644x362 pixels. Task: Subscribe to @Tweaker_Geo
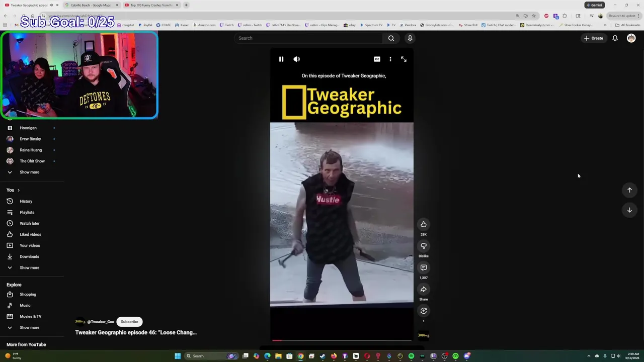[129, 322]
